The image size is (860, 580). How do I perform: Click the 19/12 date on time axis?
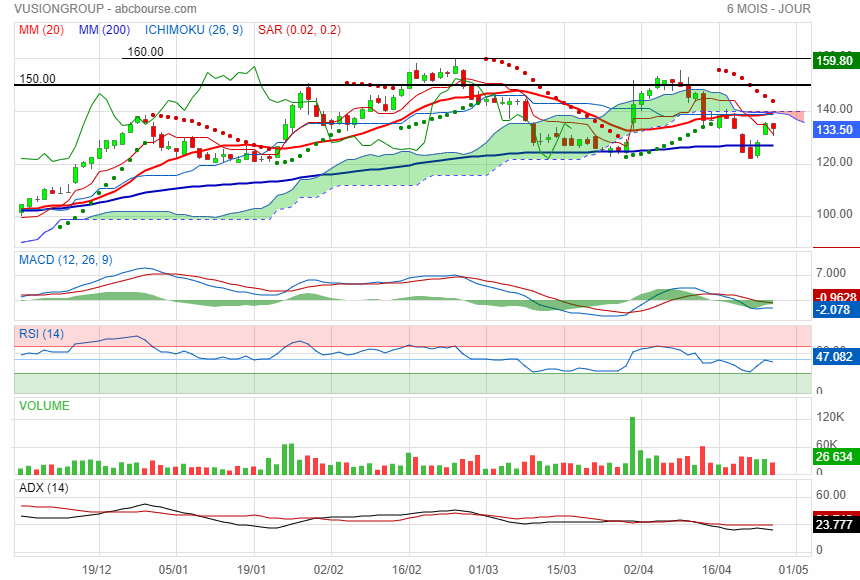point(97,569)
